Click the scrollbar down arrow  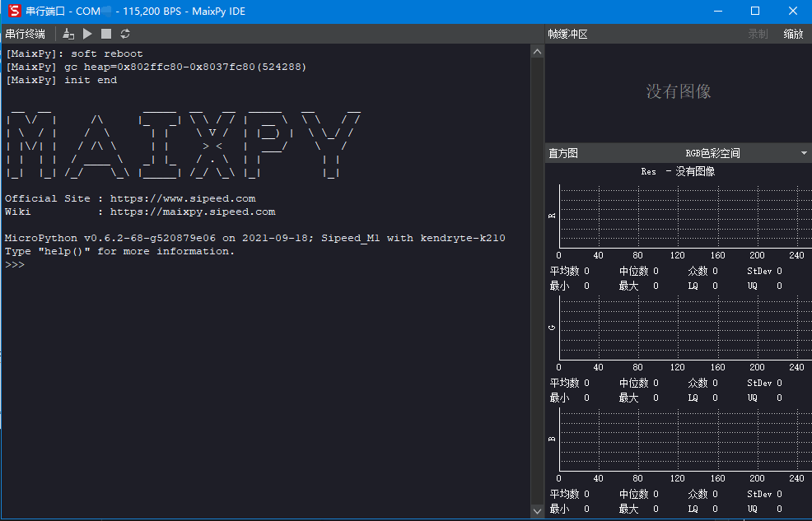[537, 510]
